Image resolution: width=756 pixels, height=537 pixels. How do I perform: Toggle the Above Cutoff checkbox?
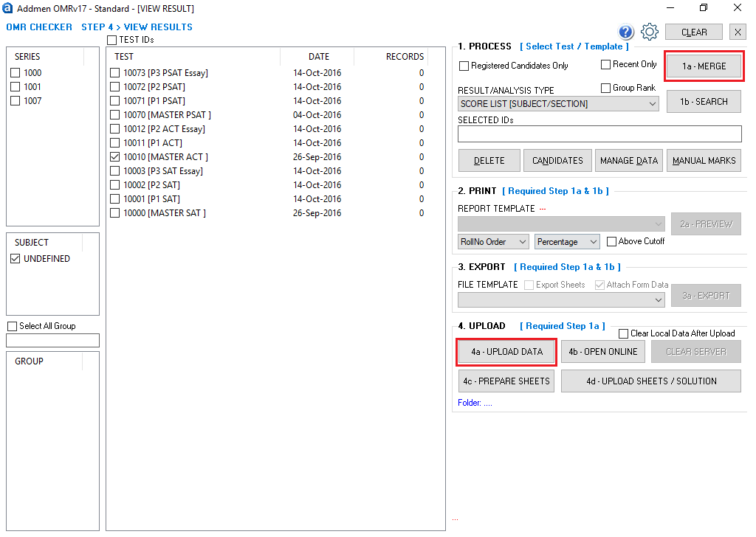click(x=611, y=241)
